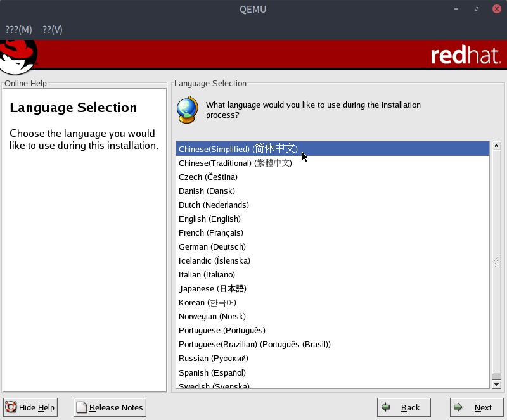The width and height of the screenshot is (507, 420).
Task: Click the left arrow icon on Back
Action: [x=385, y=407]
